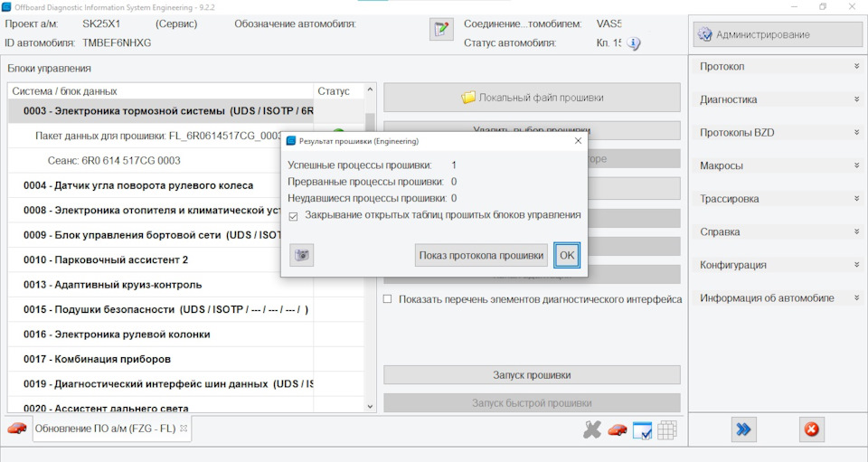Screen dimensions: 868x462
Task: Close the Обновление ПО а/м tab
Action: [x=184, y=429]
